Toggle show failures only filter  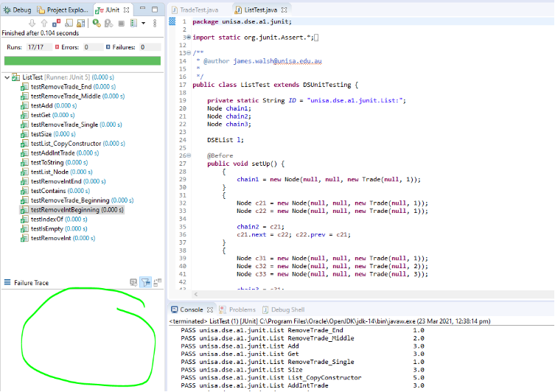tap(56, 24)
